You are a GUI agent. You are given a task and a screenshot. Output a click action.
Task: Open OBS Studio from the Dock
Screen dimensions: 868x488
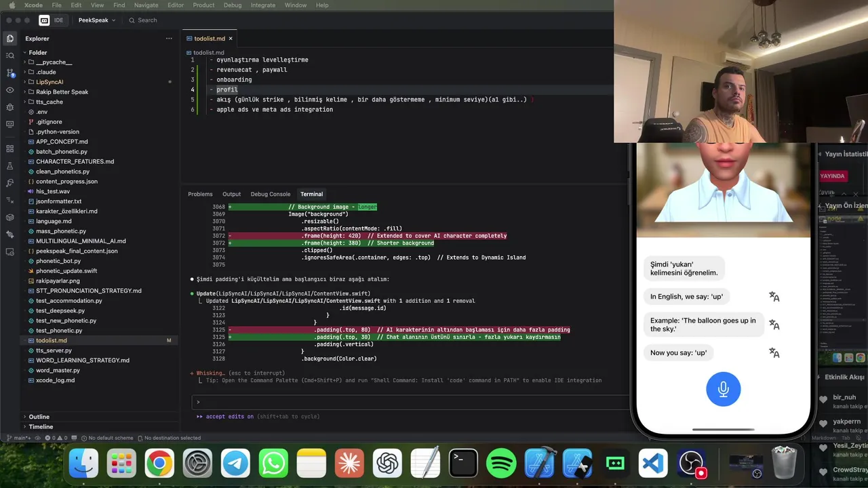point(691,464)
